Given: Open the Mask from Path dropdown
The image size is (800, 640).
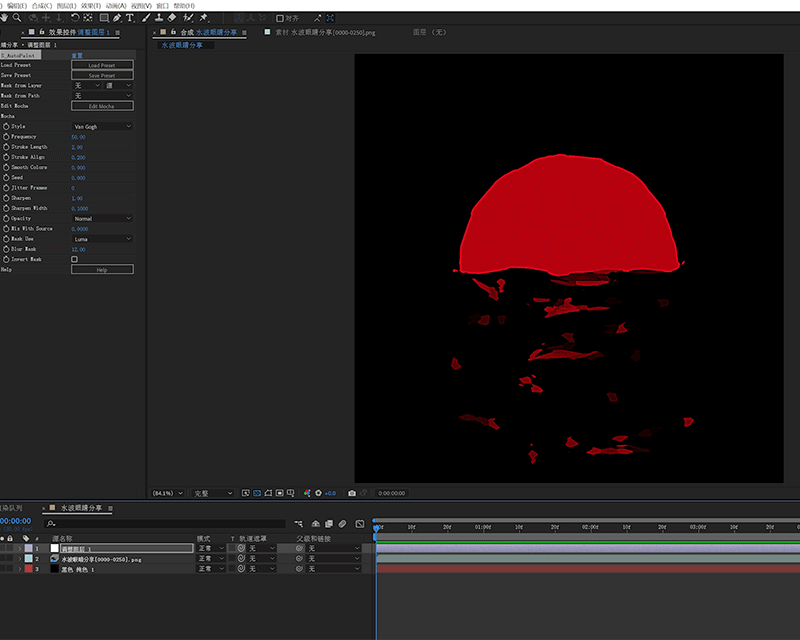Looking at the screenshot, I should 102,96.
